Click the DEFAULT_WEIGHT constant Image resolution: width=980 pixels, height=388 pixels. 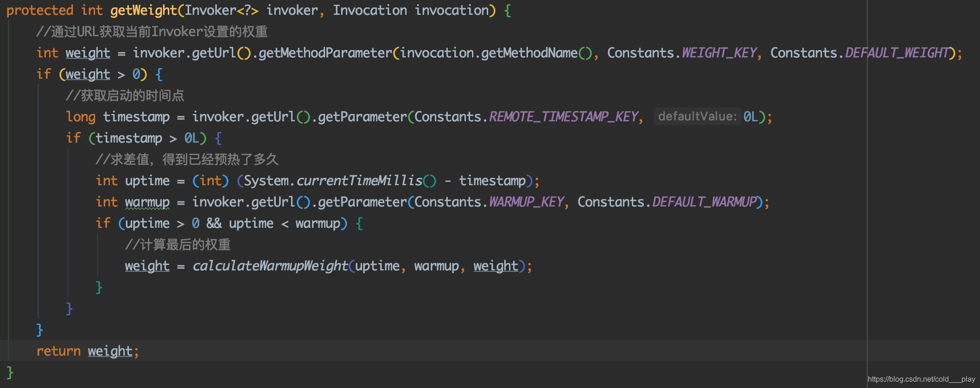pos(897,53)
